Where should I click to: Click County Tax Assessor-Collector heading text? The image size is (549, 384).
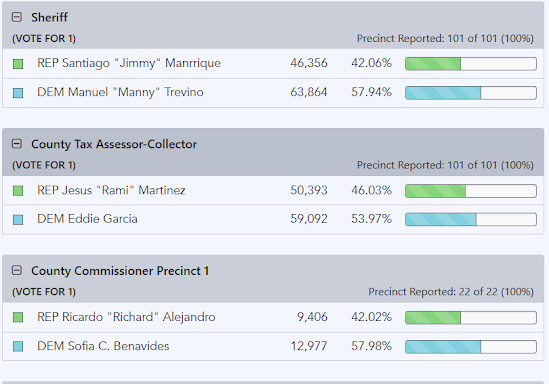[x=114, y=144]
